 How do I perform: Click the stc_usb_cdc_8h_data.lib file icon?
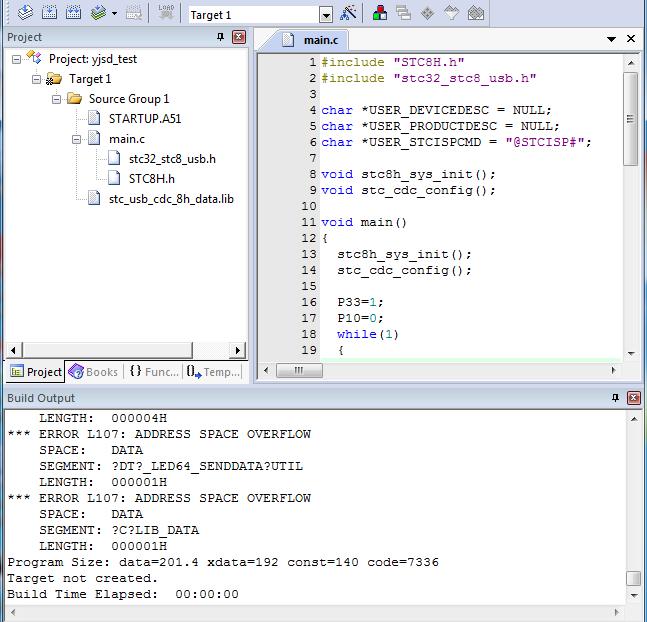(x=94, y=199)
